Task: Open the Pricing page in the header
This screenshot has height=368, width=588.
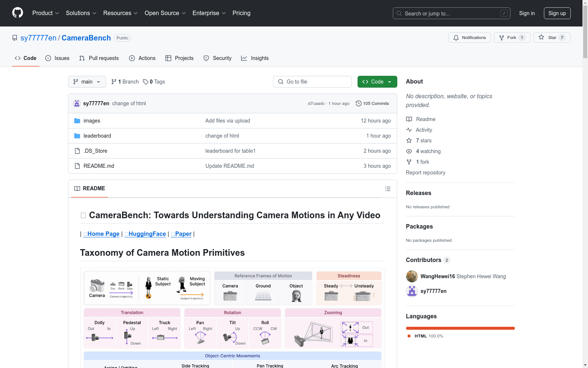Action: pos(241,13)
